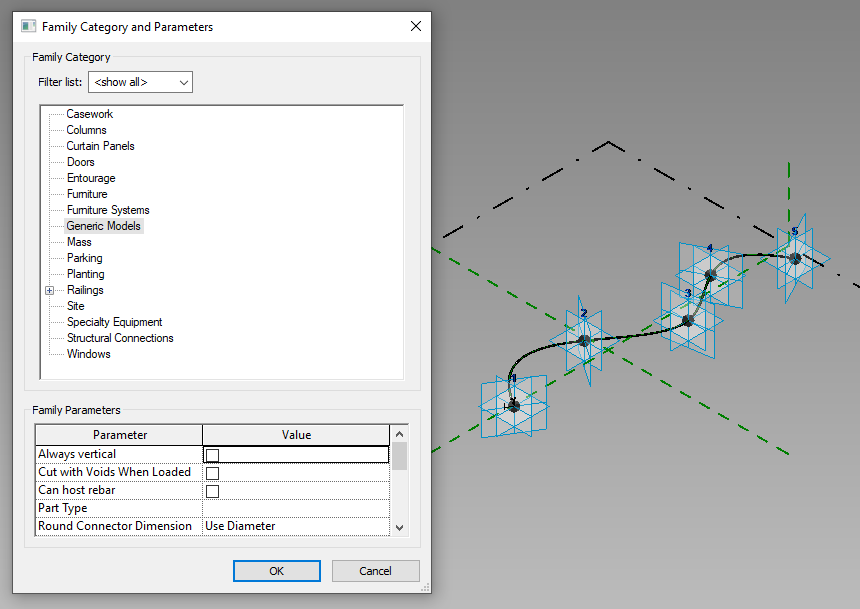The width and height of the screenshot is (860, 609).
Task: Select Generic Models category
Action: coord(104,226)
